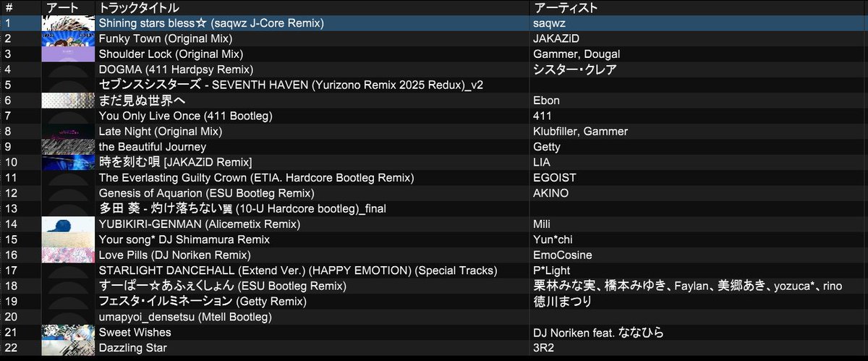868x361 pixels.
Task: Select track Funky Town (Original Mix)
Action: [x=166, y=38]
